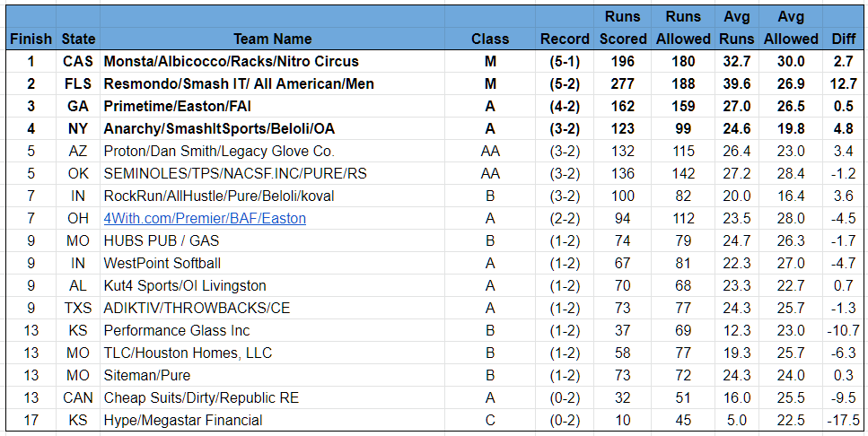Click the (5-1) Record cell
Screen dimensions: 868x436
(565, 61)
